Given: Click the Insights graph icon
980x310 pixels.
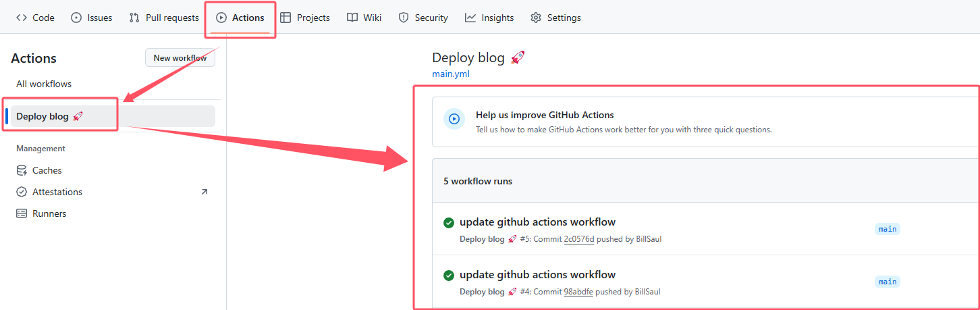Looking at the screenshot, I should point(470,18).
